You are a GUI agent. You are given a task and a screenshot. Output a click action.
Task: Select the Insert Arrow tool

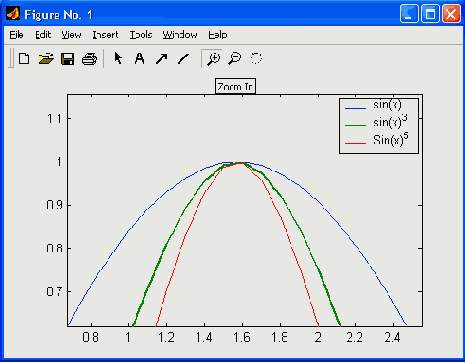point(162,59)
